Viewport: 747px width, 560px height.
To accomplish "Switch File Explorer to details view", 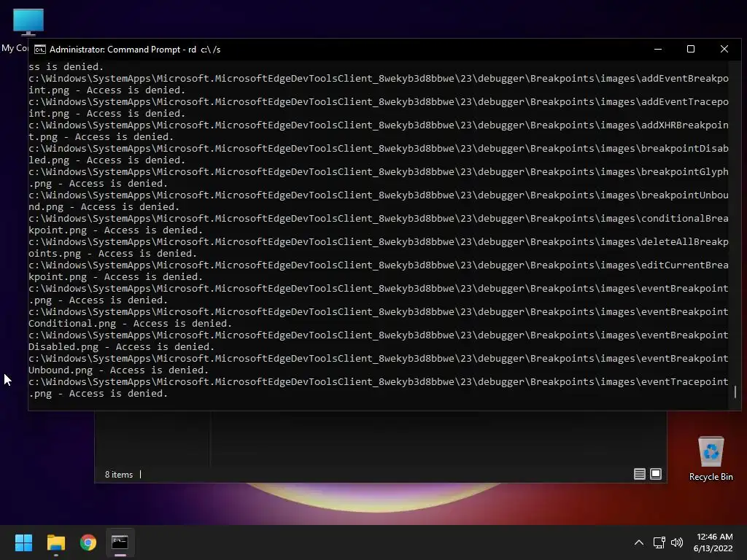I will [639, 474].
